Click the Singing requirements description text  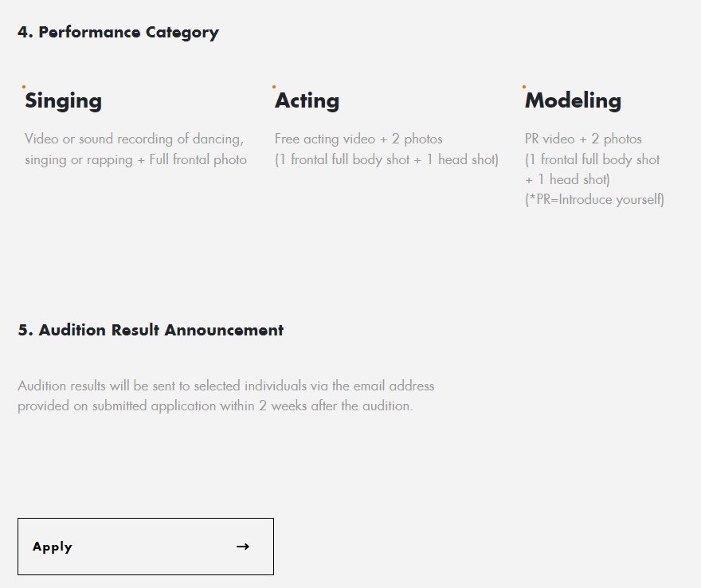tap(135, 149)
